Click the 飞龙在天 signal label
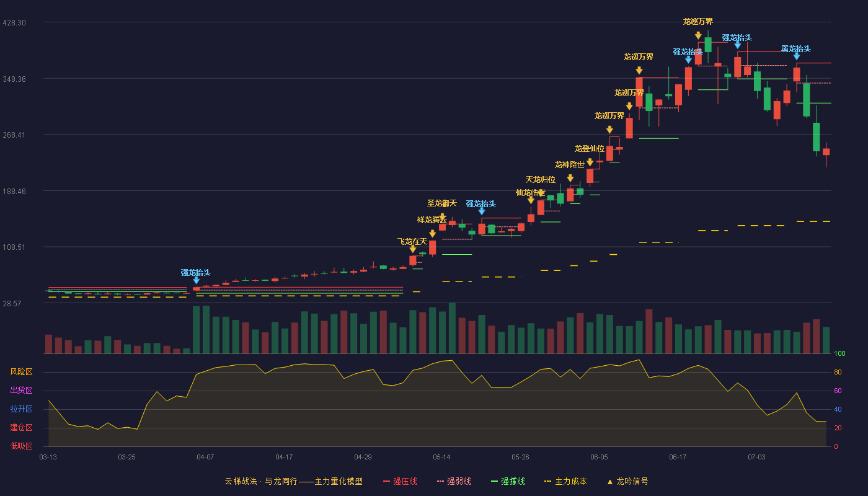Image resolution: width=868 pixels, height=496 pixels. 412,242
